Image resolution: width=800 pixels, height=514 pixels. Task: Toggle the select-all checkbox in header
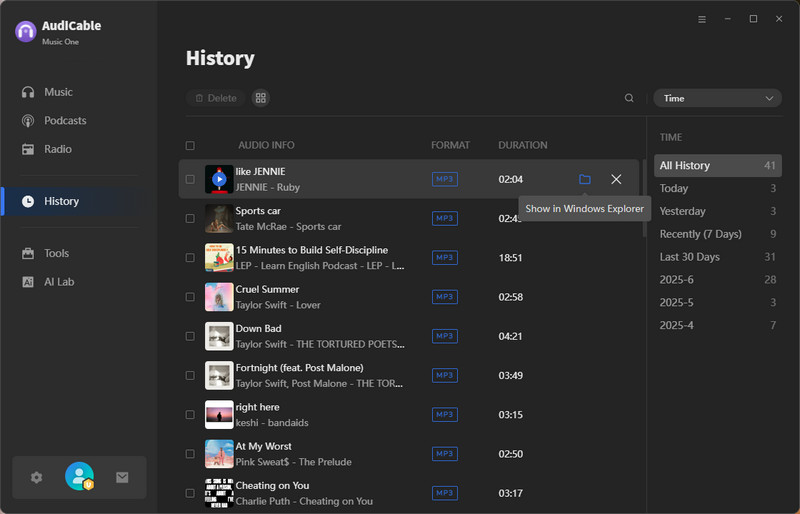coord(190,145)
